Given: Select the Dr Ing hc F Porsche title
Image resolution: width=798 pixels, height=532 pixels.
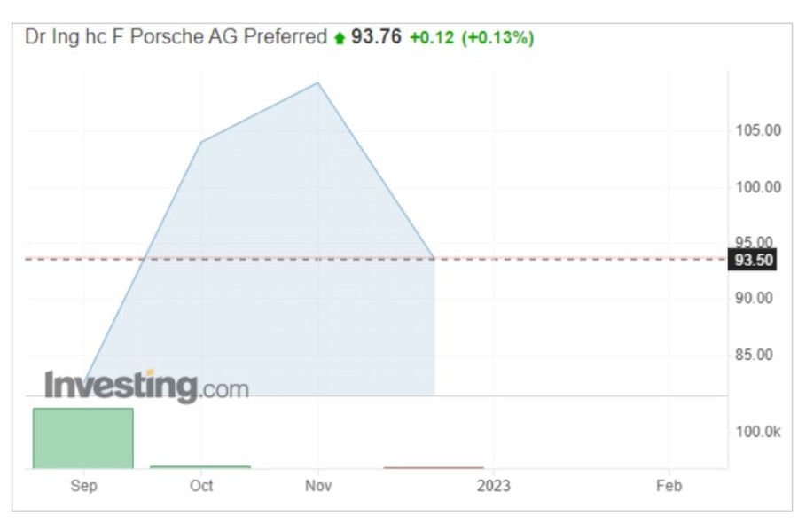Looking at the screenshot, I should coord(176,37).
